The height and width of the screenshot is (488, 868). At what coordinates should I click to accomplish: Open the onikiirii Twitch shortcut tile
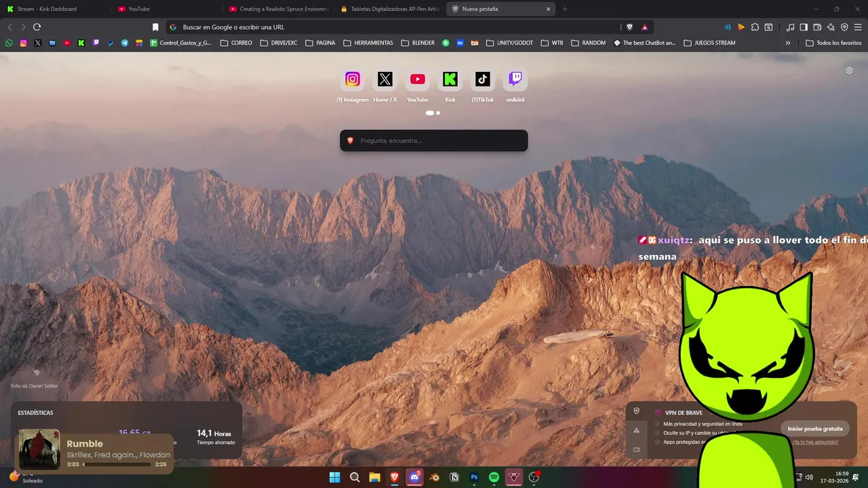coord(515,79)
